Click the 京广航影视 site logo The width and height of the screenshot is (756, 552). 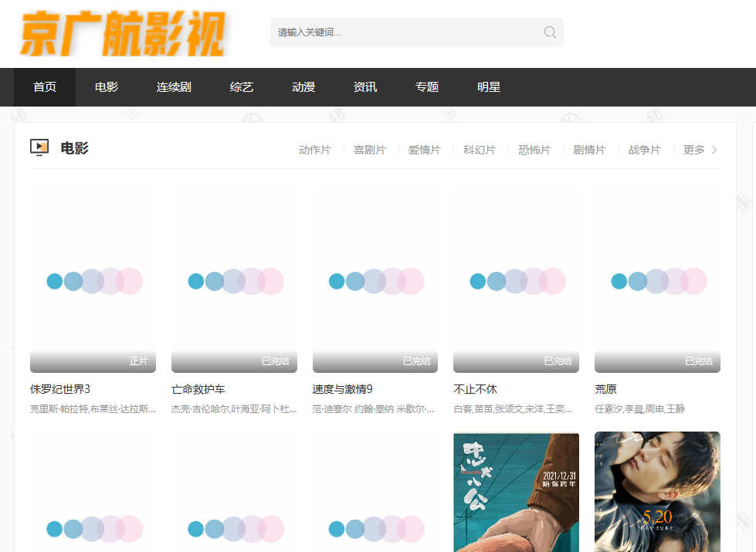pos(124,34)
